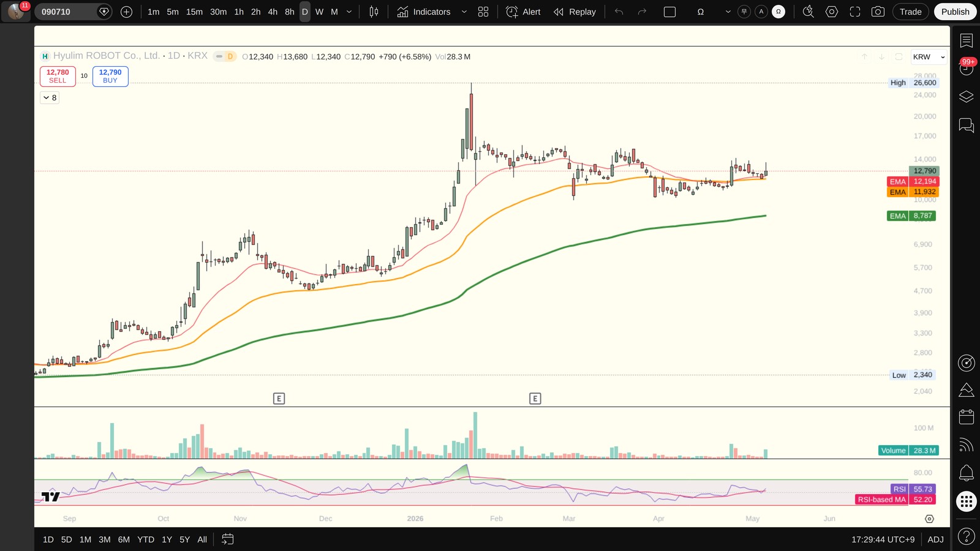Open the notifications bell icon
Screen dimensions: 980x551
[967, 473]
